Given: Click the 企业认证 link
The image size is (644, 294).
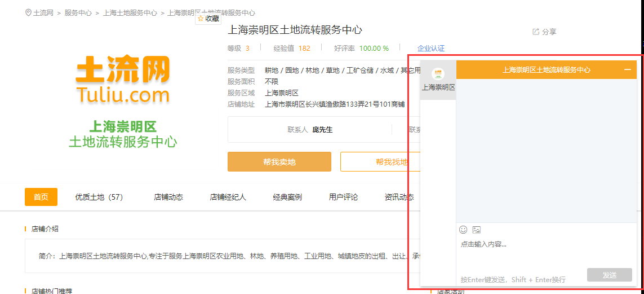Looking at the screenshot, I should point(431,48).
